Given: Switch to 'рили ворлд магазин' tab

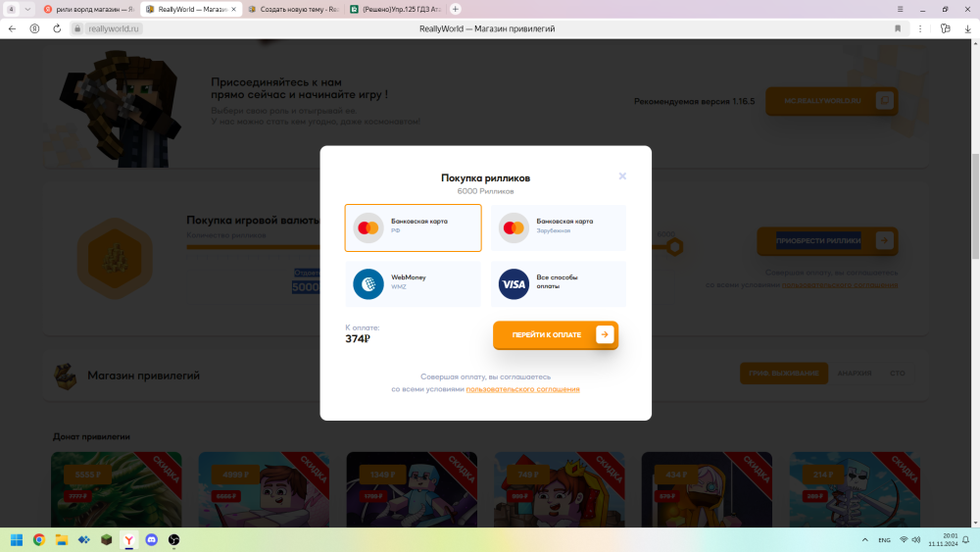Looking at the screenshot, I should pos(89,10).
